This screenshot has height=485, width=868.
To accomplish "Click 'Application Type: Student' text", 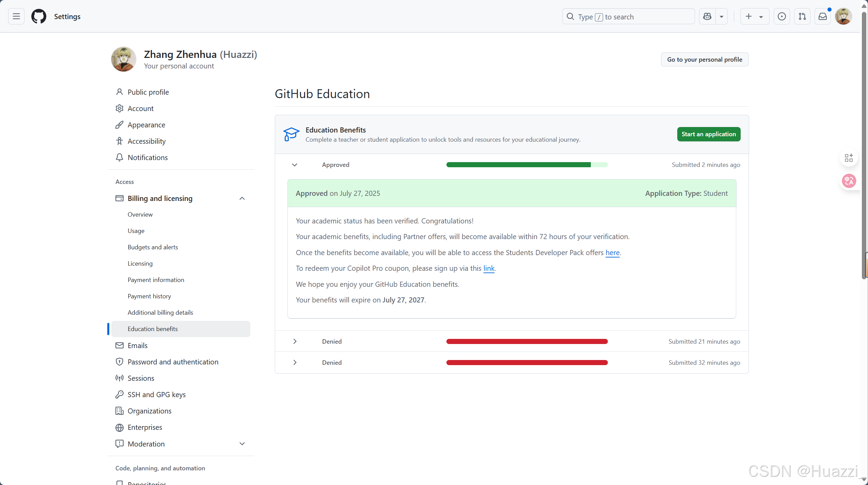I will click(x=686, y=193).
